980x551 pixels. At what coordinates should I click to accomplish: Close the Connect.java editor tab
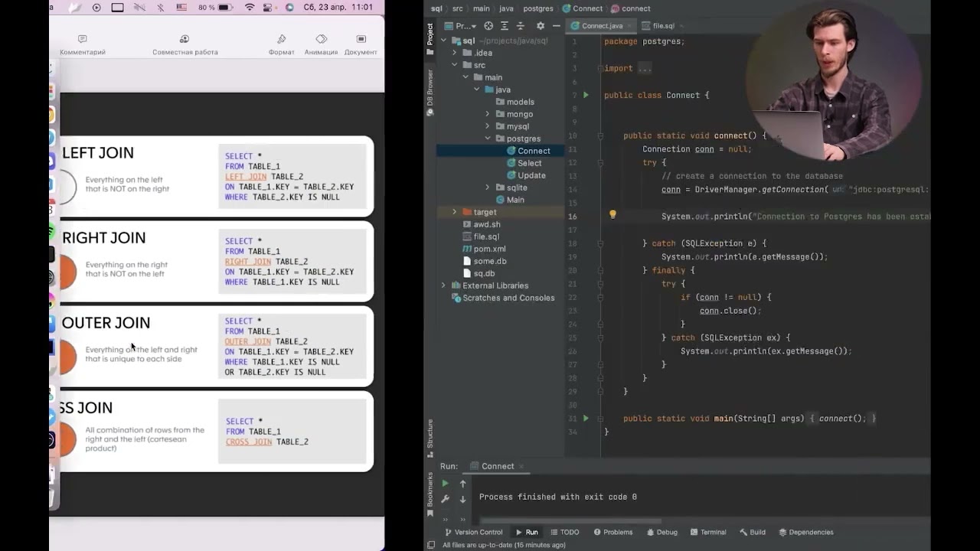629,26
